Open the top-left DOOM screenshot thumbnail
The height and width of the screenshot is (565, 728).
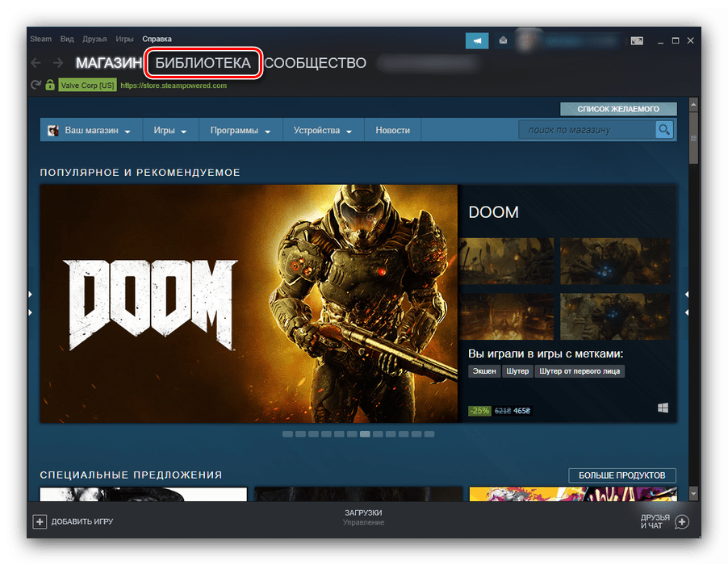(x=507, y=261)
